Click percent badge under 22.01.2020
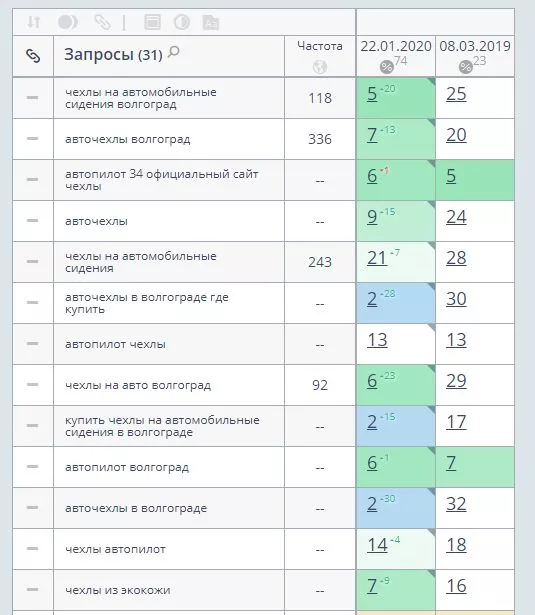Viewport: 535px width, 615px height. 387,67
